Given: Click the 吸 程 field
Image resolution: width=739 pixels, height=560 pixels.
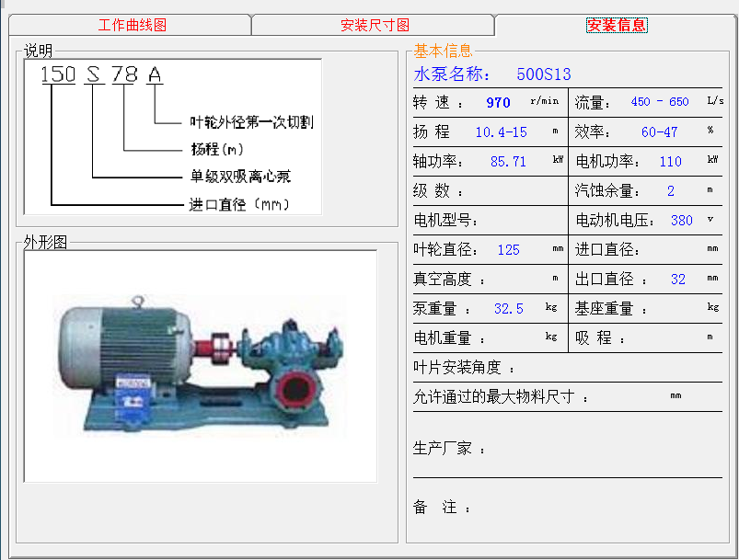Looking at the screenshot, I should click(646, 337).
